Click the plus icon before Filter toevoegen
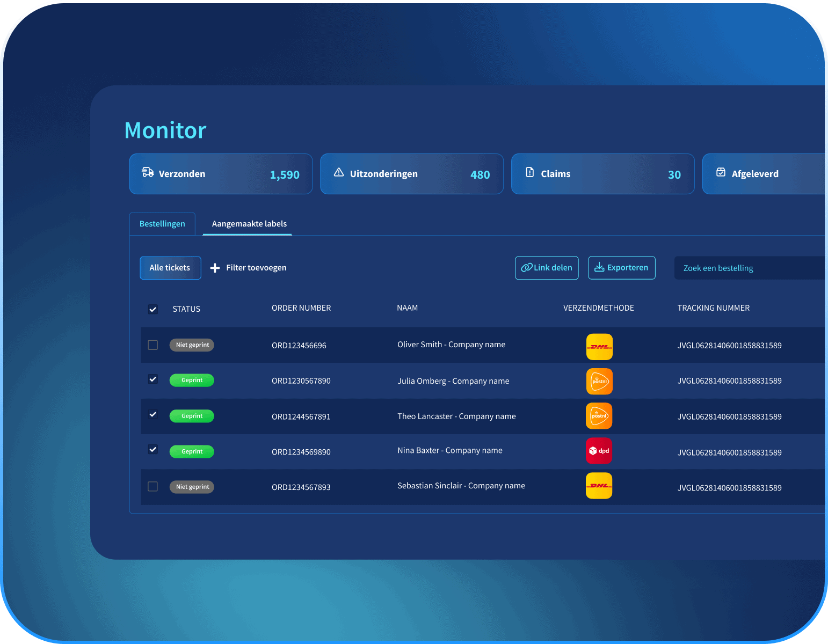Viewport: 828px width, 644px height. click(x=215, y=268)
